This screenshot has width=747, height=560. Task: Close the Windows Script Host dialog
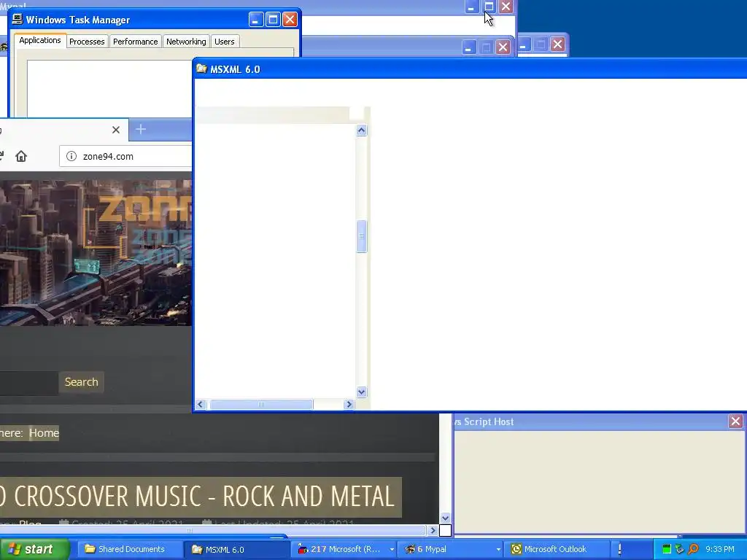tap(735, 421)
